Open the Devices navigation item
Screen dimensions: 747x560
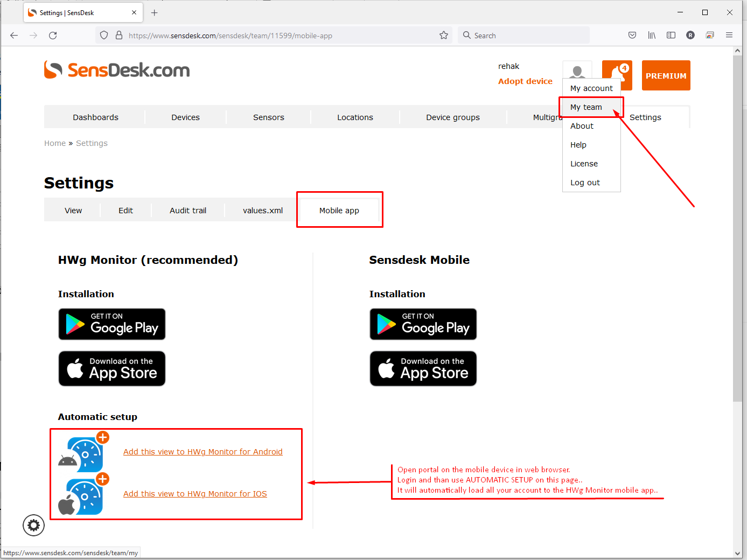coord(185,117)
